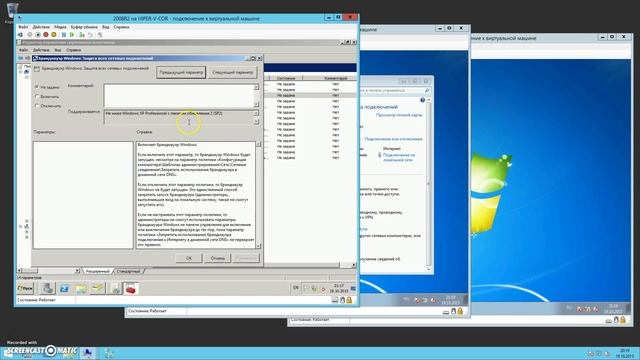Click the Комментарий box scroll up arrow
Image resolution: width=640 pixels, height=360 pixels.
tap(256, 87)
